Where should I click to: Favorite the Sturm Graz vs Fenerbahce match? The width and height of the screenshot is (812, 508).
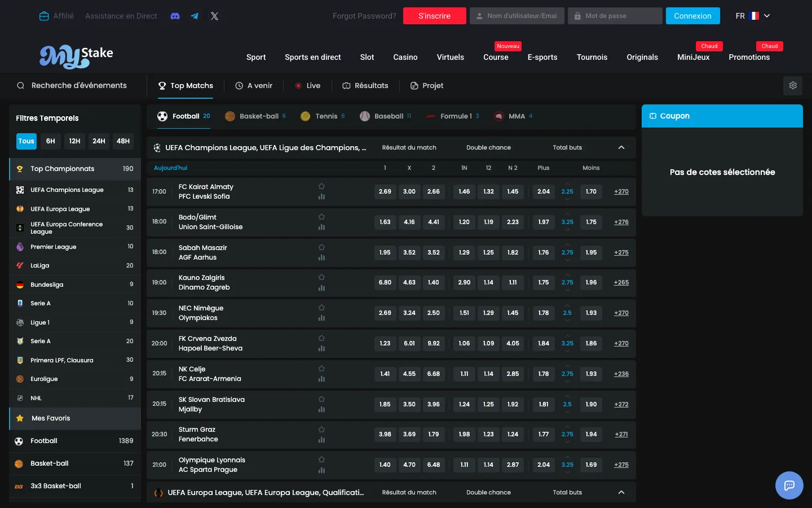321,430
